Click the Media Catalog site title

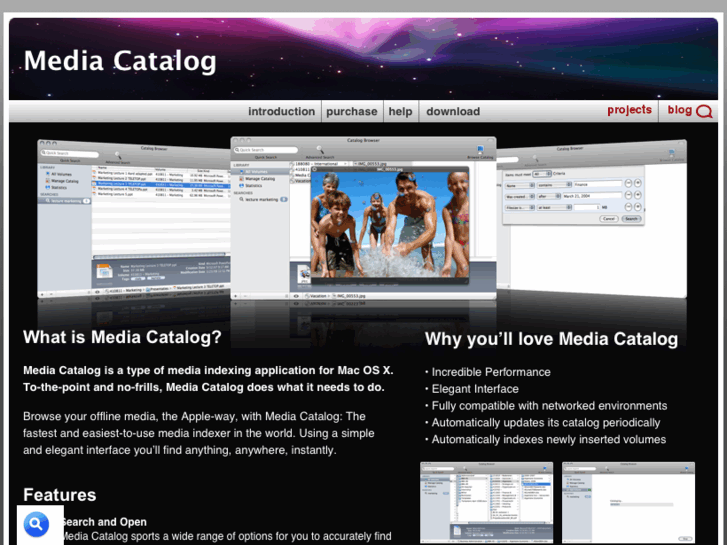[120, 61]
